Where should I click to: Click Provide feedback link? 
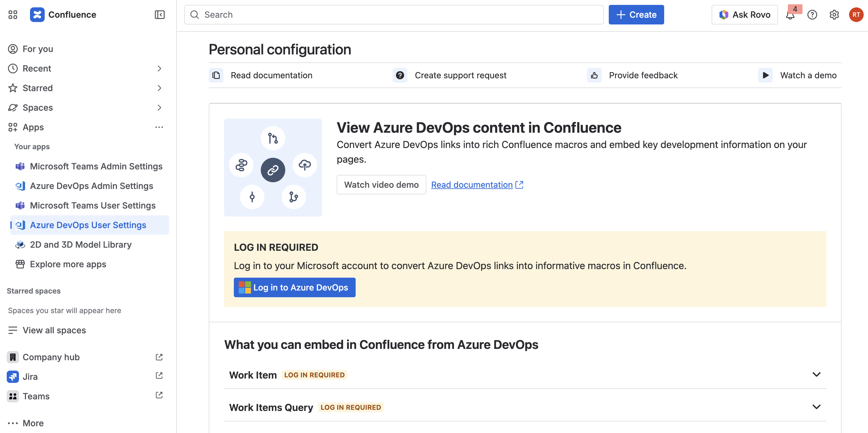point(643,75)
